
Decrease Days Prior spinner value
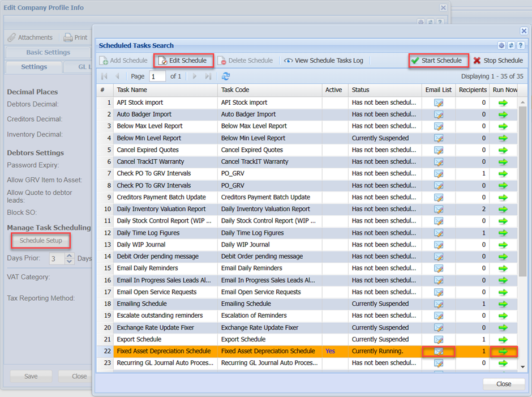(69, 262)
